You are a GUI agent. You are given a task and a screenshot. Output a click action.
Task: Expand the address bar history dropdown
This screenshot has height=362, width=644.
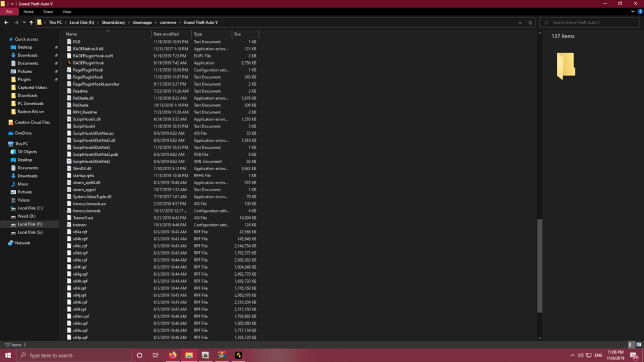pyautogui.click(x=520, y=23)
